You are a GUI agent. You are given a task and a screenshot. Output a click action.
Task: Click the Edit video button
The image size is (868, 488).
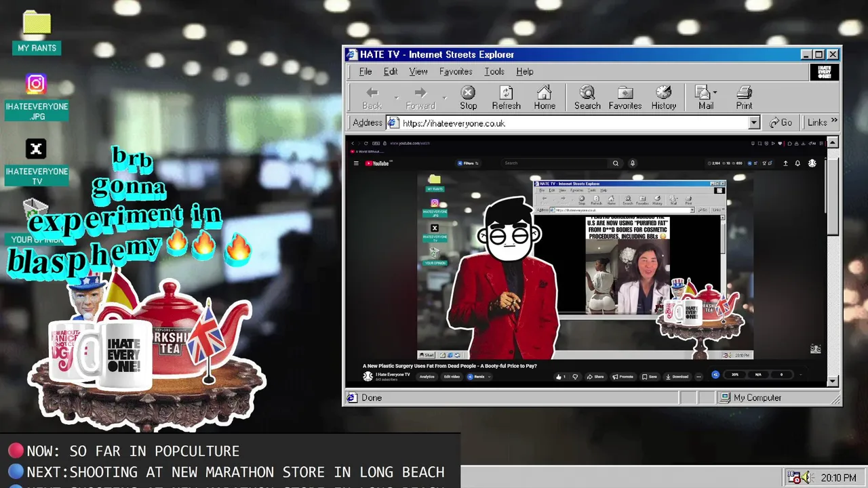(x=452, y=377)
